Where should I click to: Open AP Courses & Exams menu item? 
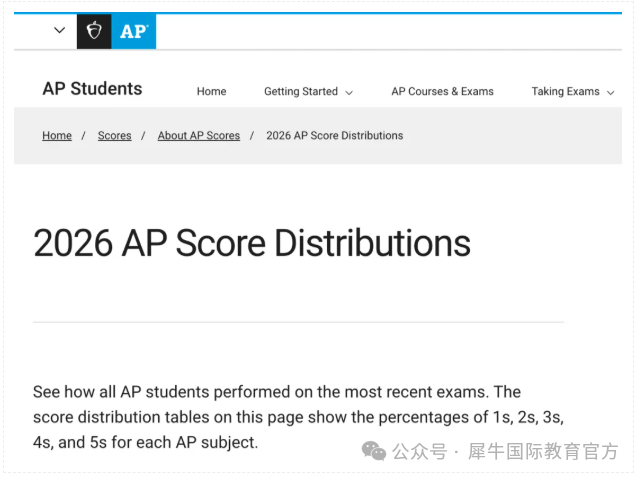point(442,91)
